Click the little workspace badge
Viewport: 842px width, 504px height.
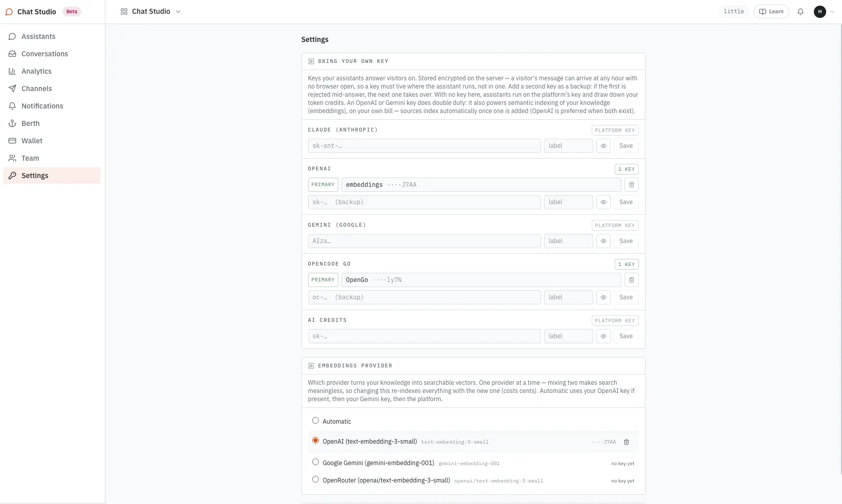coord(733,12)
